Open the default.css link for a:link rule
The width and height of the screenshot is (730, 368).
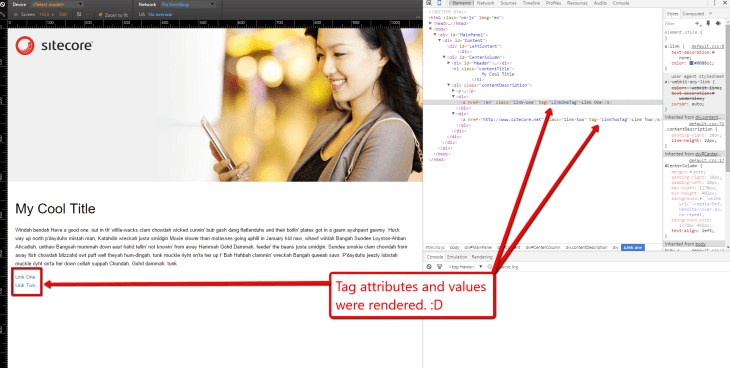[707, 47]
